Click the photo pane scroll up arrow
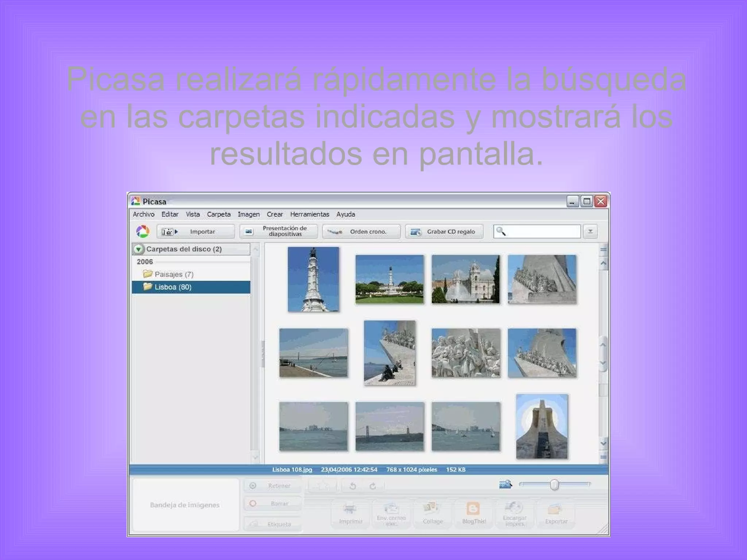 click(604, 263)
